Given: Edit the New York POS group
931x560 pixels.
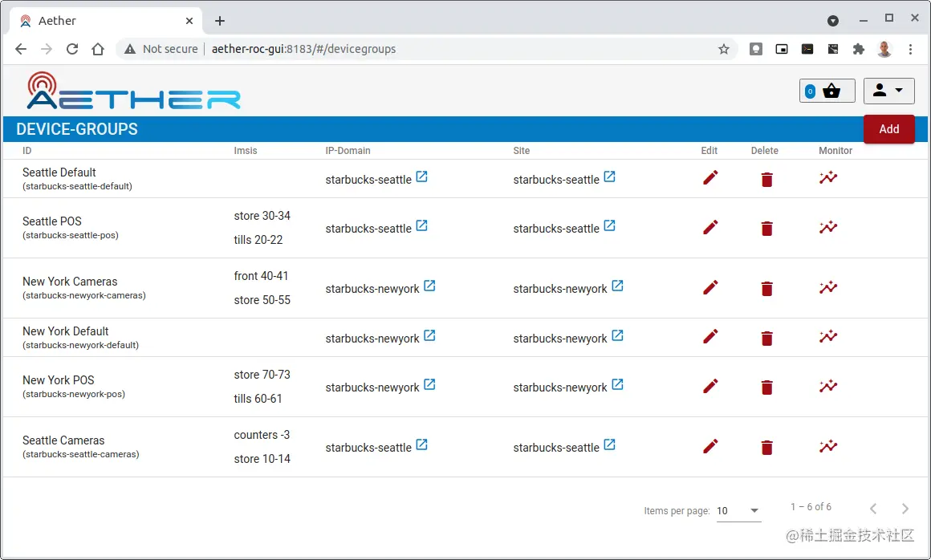Looking at the screenshot, I should 710,386.
